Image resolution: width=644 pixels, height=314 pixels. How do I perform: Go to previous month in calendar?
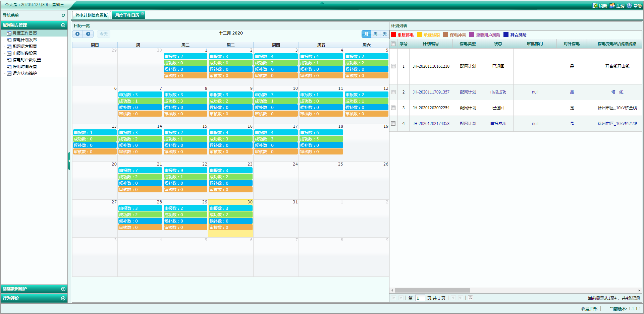[x=77, y=34]
